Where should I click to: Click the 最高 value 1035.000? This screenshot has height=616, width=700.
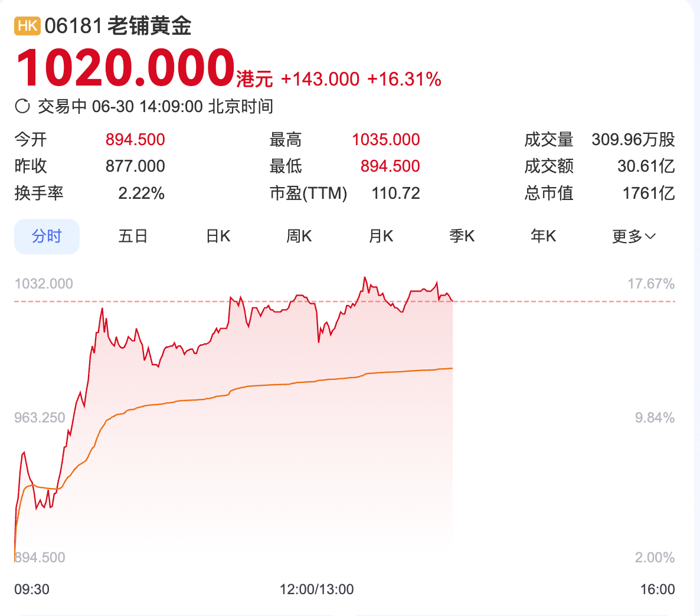point(386,140)
